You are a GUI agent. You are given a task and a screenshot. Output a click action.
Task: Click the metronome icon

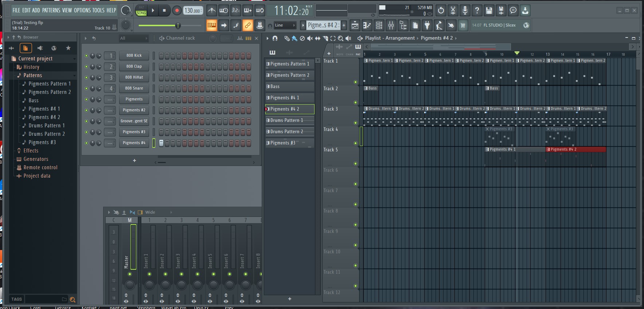[x=211, y=11]
